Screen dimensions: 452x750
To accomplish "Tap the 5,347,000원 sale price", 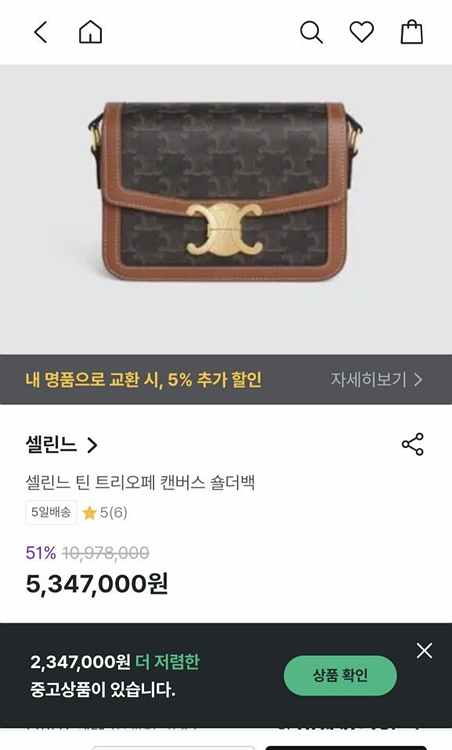I will (x=97, y=584).
